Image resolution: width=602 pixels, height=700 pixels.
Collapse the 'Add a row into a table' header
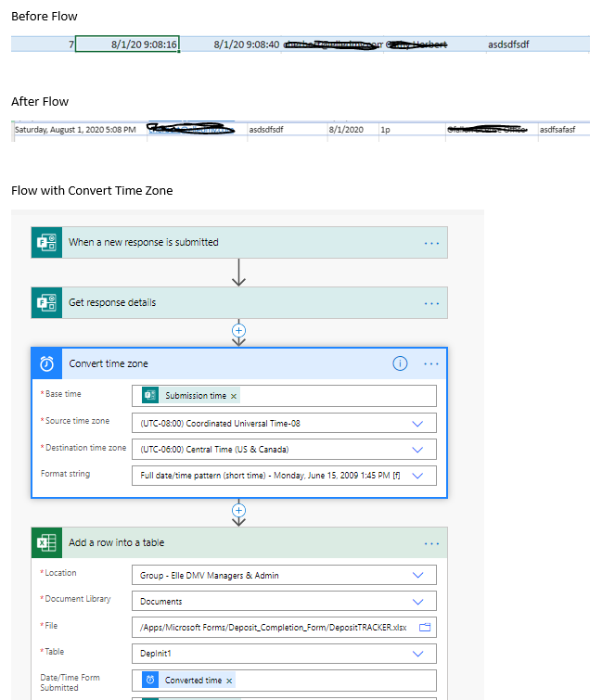pyautogui.click(x=241, y=543)
